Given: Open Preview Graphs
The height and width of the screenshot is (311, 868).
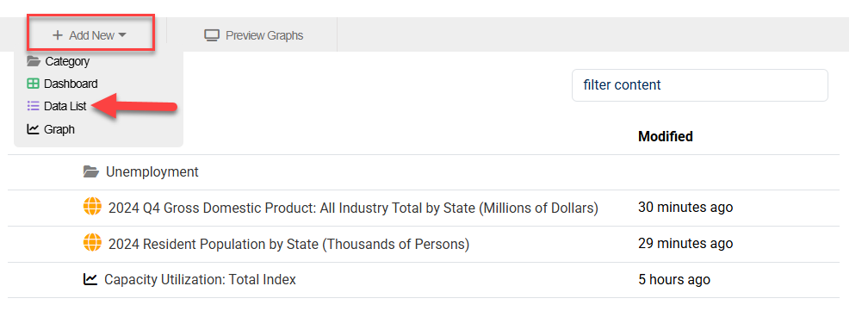Looking at the screenshot, I should pyautogui.click(x=254, y=35).
